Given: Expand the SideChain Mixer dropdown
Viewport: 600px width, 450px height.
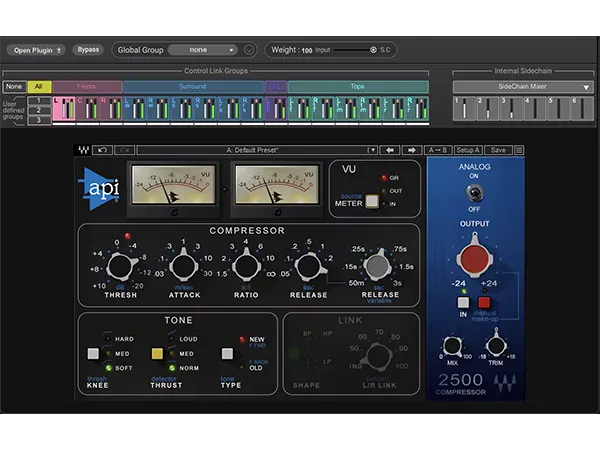Looking at the screenshot, I should point(523,87).
